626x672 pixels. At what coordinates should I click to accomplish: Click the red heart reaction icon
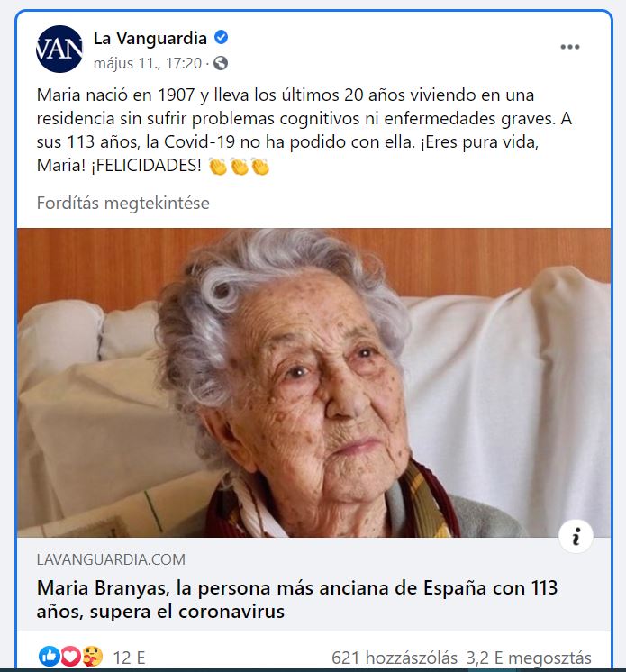(x=70, y=656)
